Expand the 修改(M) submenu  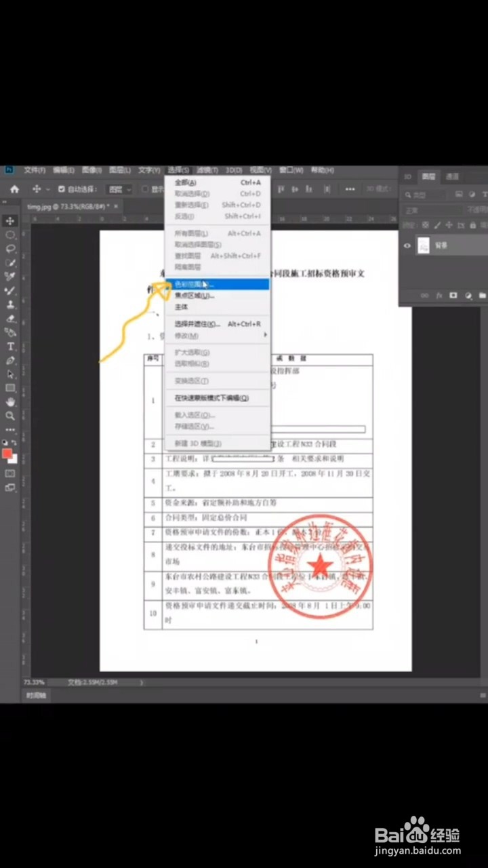[217, 336]
